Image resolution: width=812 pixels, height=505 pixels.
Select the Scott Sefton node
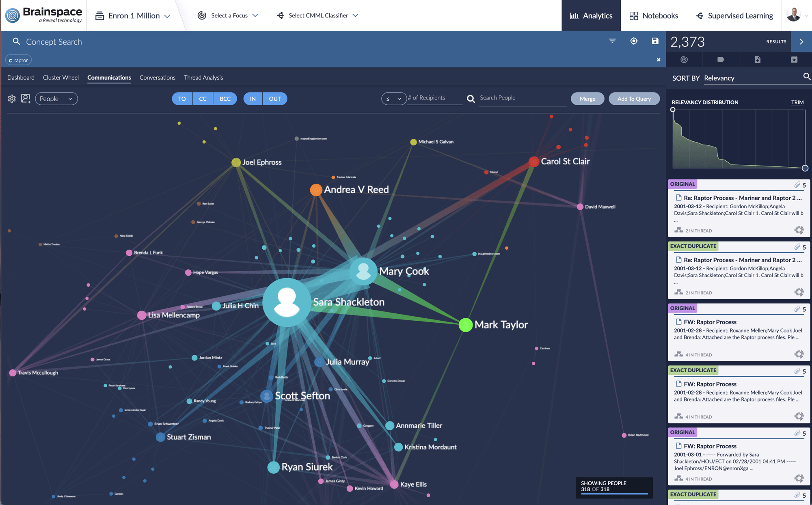(x=266, y=396)
